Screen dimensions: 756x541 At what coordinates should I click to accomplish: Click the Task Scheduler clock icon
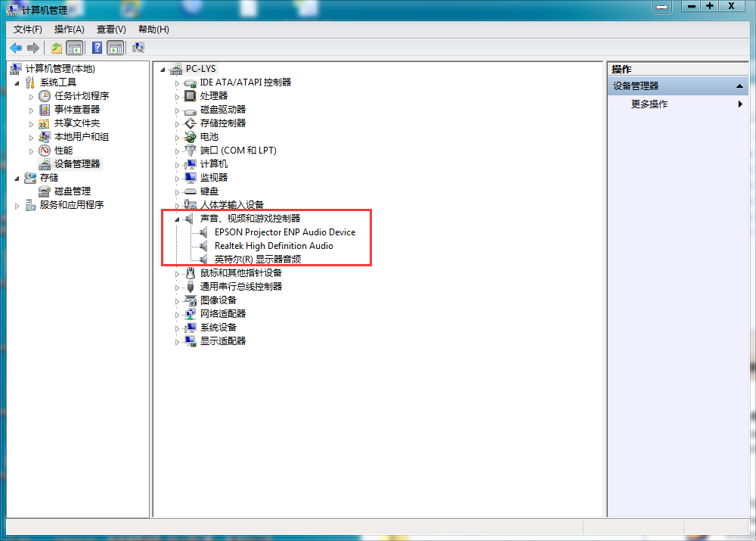(x=45, y=96)
